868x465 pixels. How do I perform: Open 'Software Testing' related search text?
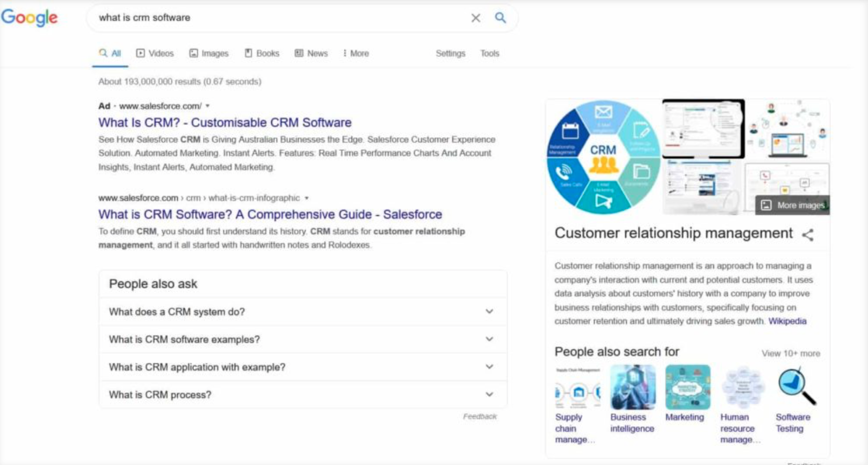click(x=793, y=423)
